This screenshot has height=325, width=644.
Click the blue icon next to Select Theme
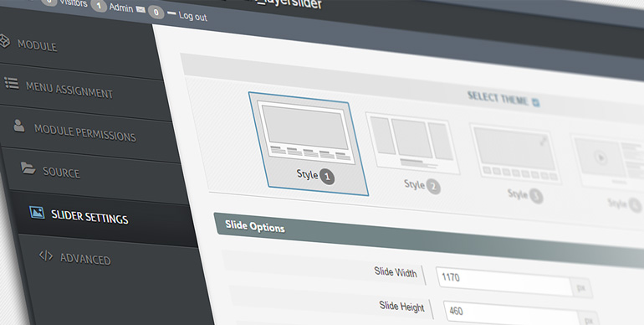tap(535, 102)
